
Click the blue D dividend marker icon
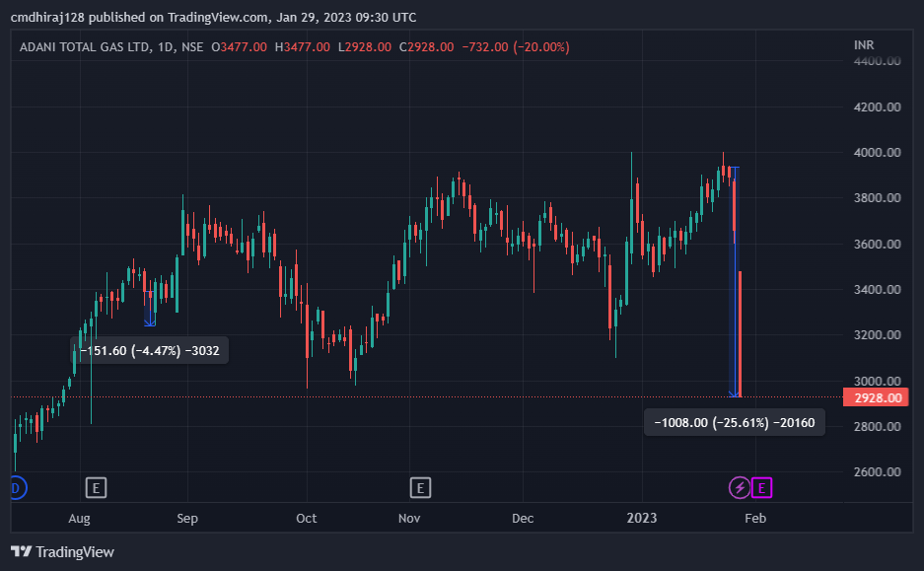coord(18,488)
